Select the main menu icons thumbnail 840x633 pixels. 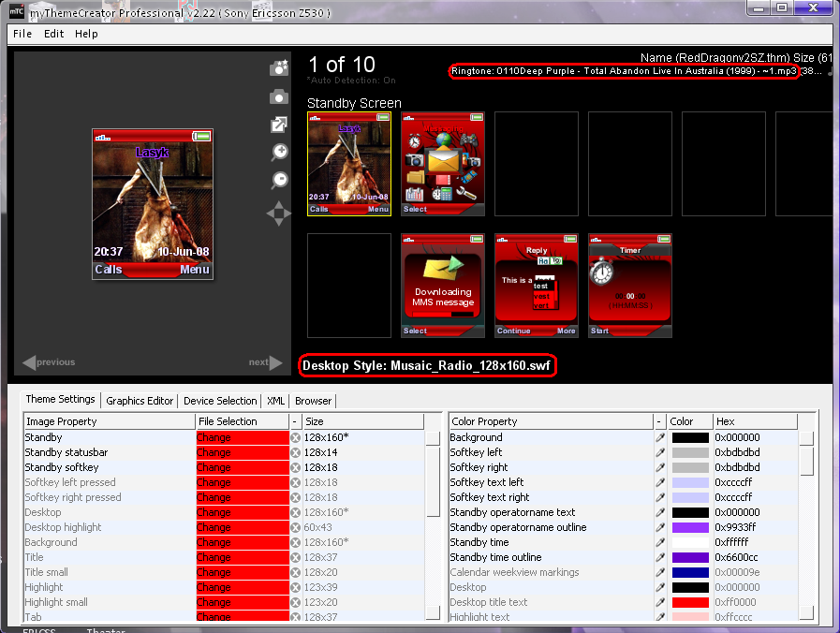(443, 164)
